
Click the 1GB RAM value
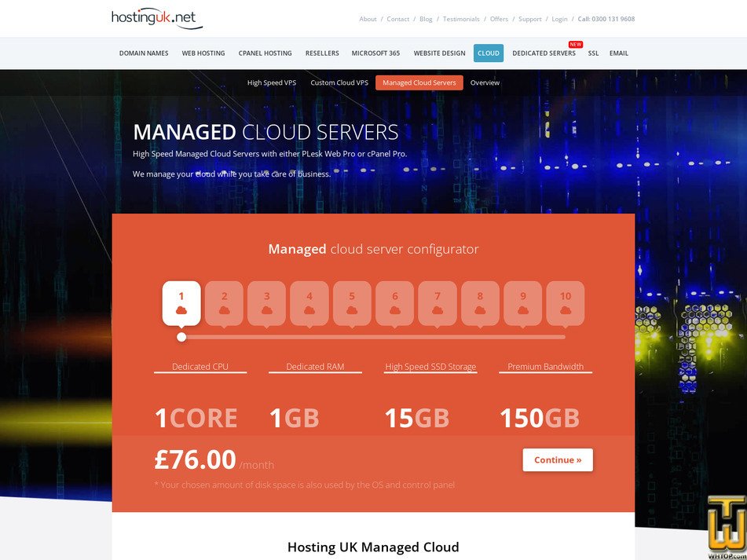[295, 418]
